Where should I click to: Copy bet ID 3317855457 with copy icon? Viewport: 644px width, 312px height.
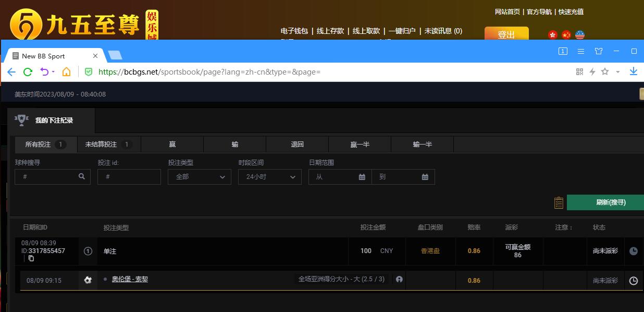coord(31,258)
